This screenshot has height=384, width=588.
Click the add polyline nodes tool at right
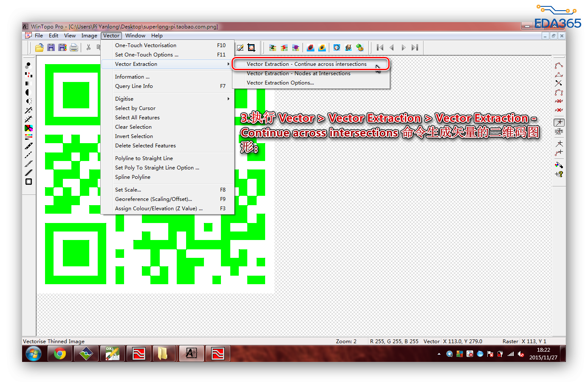[x=559, y=65]
